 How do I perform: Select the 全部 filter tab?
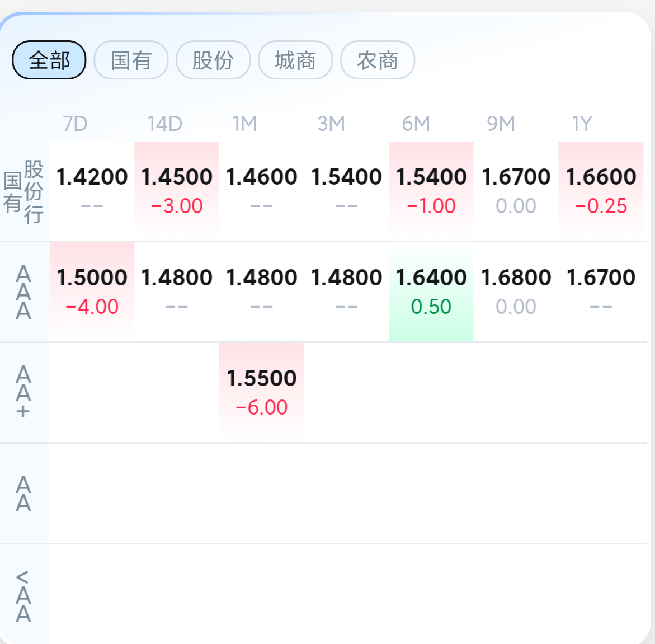(49, 60)
